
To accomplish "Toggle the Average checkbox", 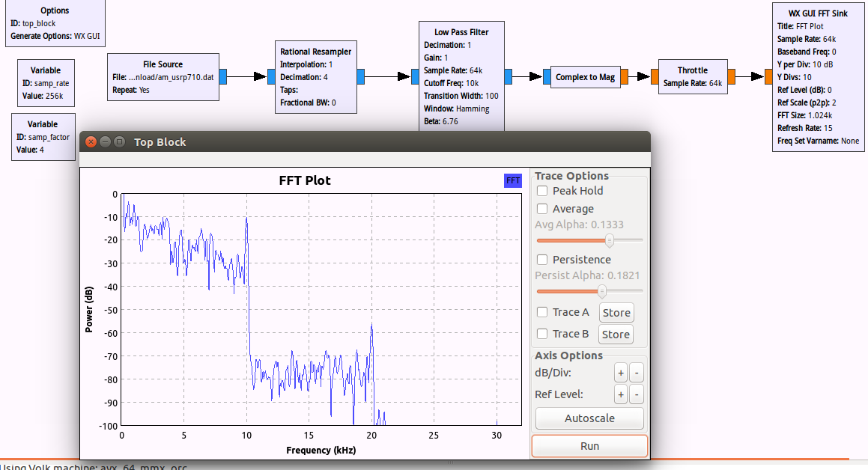I will [x=542, y=209].
